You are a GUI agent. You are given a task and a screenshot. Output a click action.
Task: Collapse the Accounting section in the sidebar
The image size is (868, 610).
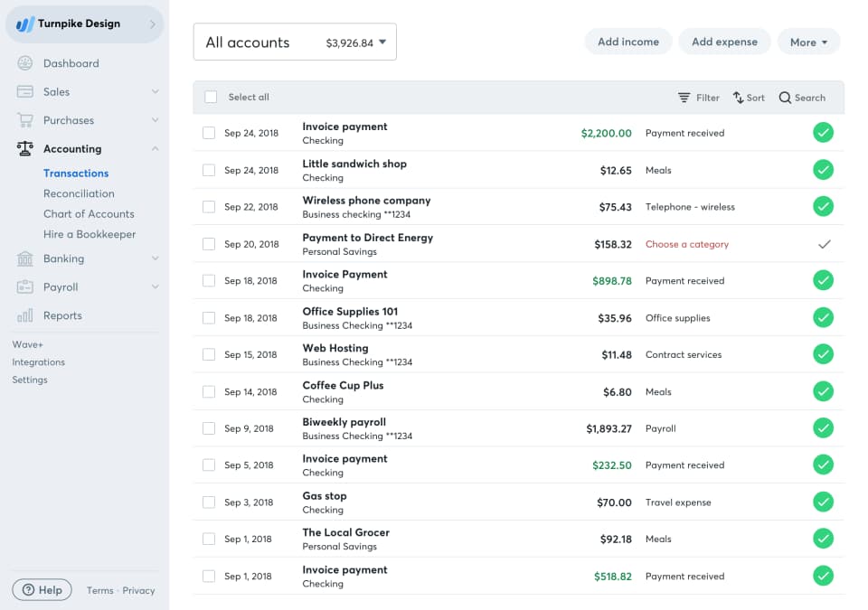(x=154, y=148)
